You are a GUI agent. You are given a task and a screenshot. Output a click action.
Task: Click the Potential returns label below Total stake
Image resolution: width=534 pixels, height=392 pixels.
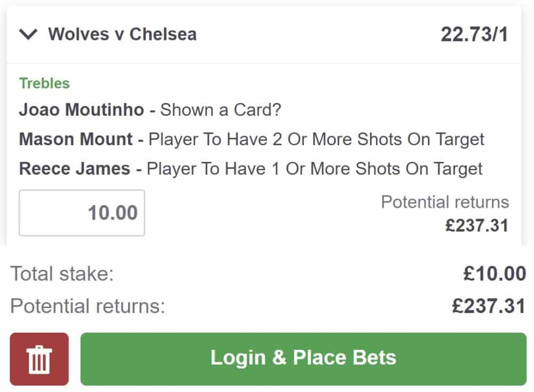pyautogui.click(x=88, y=307)
